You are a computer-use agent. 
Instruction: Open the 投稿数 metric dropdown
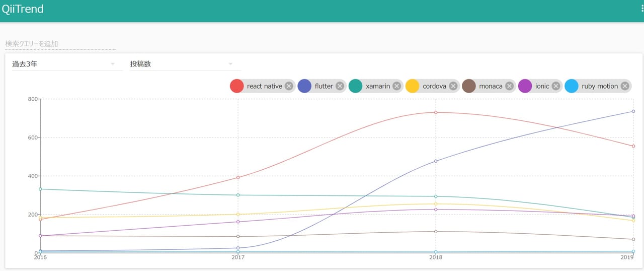click(x=181, y=64)
